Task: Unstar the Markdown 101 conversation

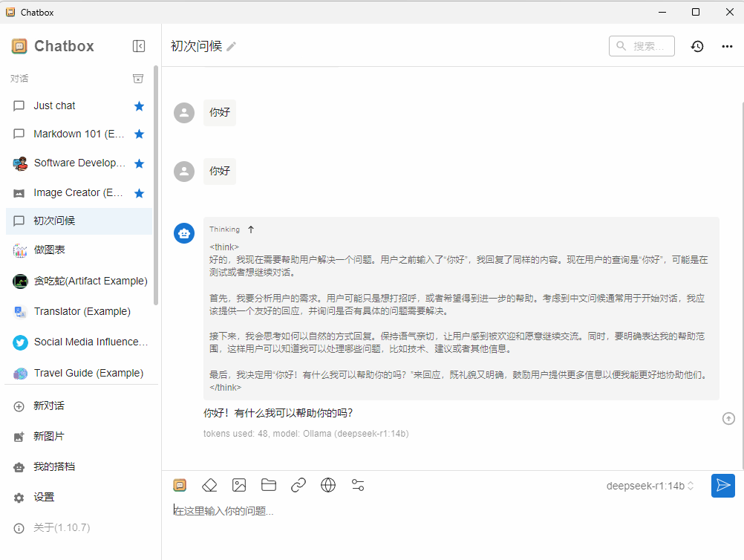Action: click(x=139, y=134)
